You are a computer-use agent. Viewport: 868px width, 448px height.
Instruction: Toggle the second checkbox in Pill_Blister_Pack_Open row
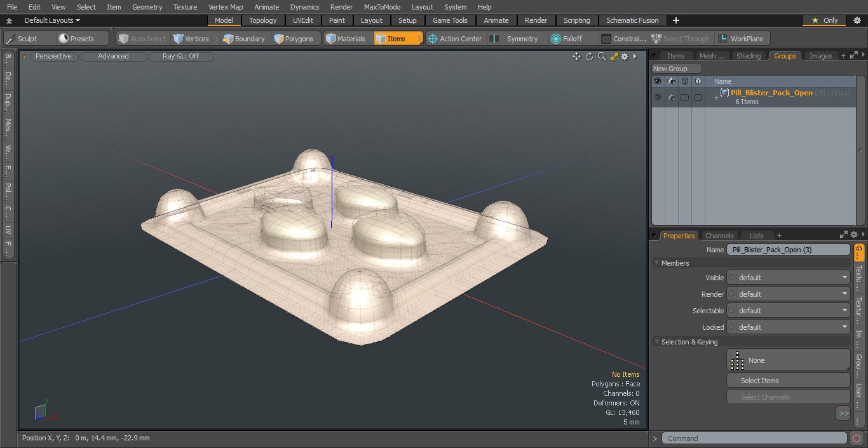(698, 97)
